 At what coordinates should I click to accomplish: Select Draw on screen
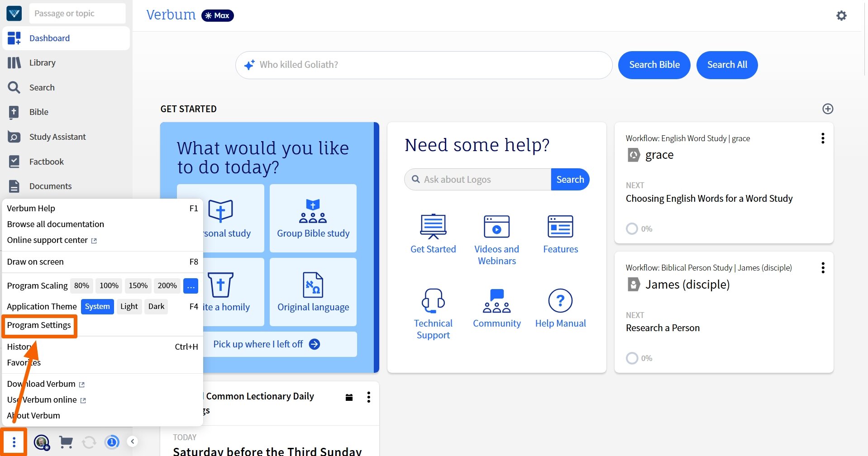pyautogui.click(x=102, y=261)
